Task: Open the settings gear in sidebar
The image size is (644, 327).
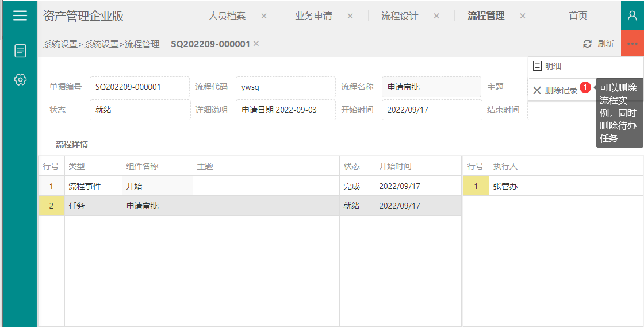Action: click(x=20, y=79)
